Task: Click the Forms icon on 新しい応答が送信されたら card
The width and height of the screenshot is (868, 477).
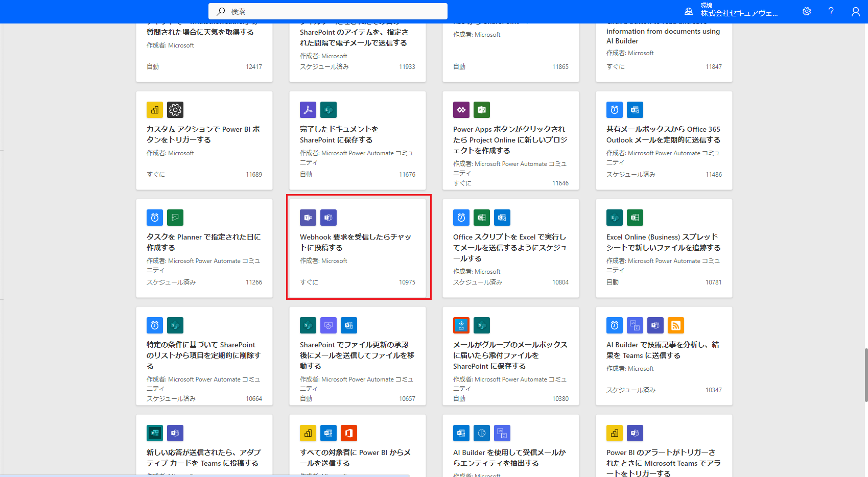Action: tap(155, 433)
